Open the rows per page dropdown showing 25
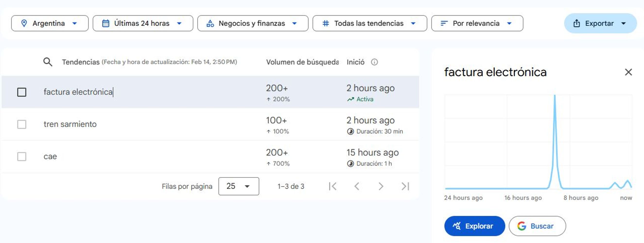644x243 pixels. tap(239, 186)
